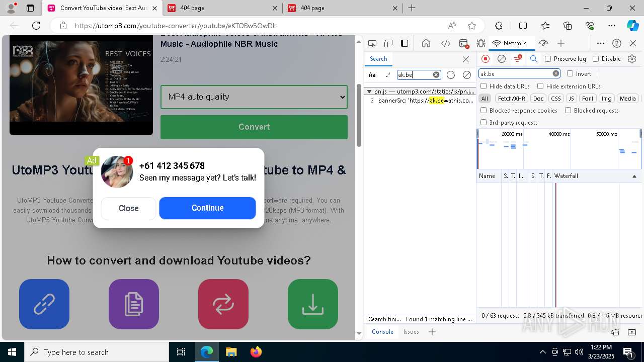Clear the ak.be search input text

pyautogui.click(x=436, y=75)
